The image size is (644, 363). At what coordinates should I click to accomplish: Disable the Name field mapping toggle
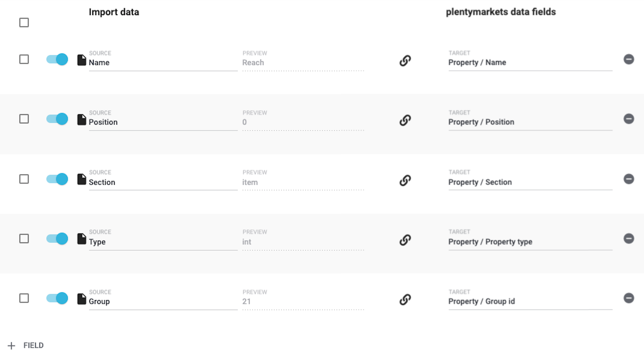click(x=57, y=59)
